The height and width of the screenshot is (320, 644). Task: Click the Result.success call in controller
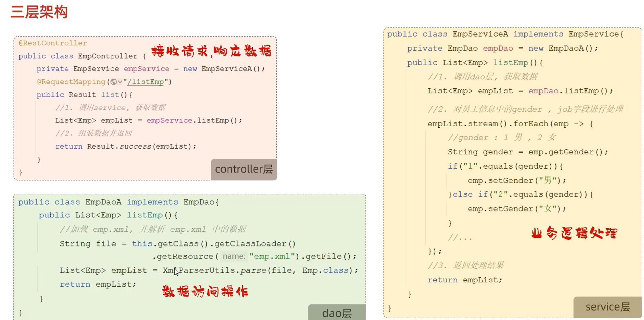click(120, 146)
